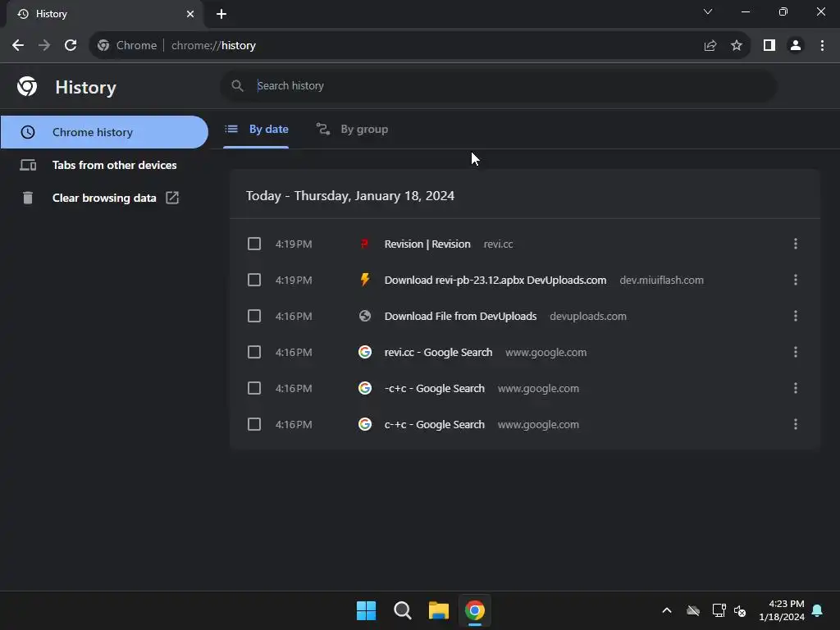Viewport: 840px width, 630px height.
Task: Check the Download File from DevUploads checkbox
Action: pyautogui.click(x=254, y=316)
